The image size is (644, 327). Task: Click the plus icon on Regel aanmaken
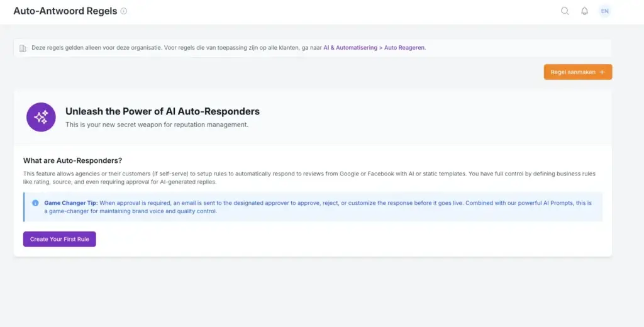(602, 72)
